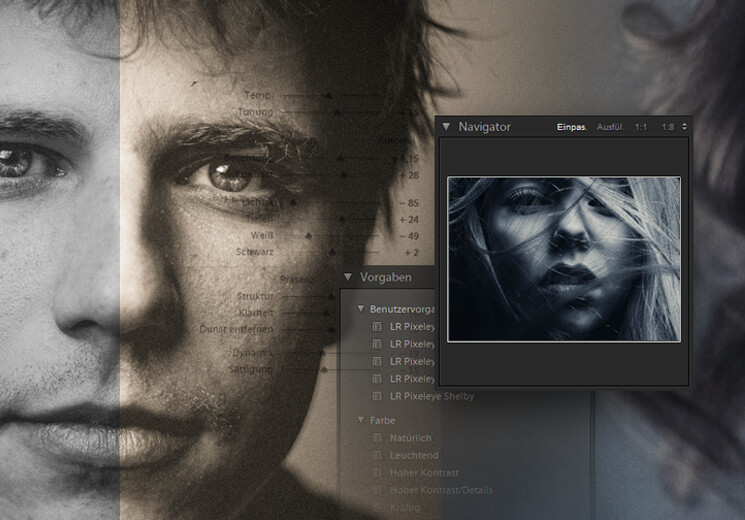
Task: Click the Schwarz value +2
Action: click(x=412, y=252)
